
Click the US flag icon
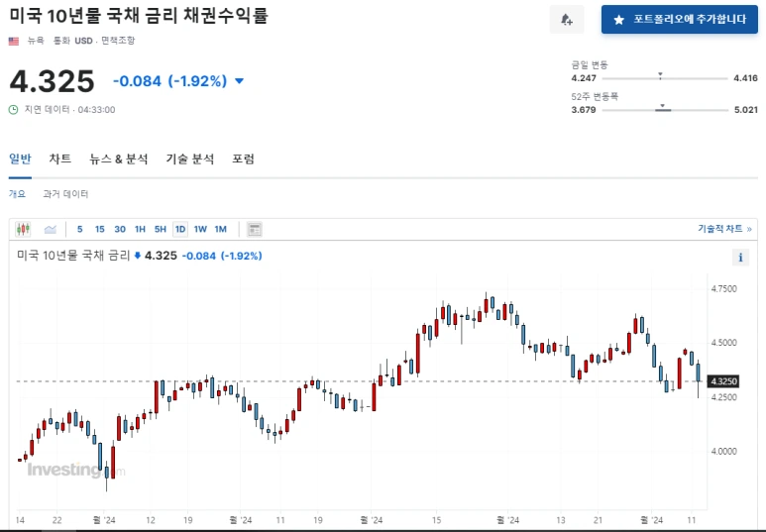[14, 41]
